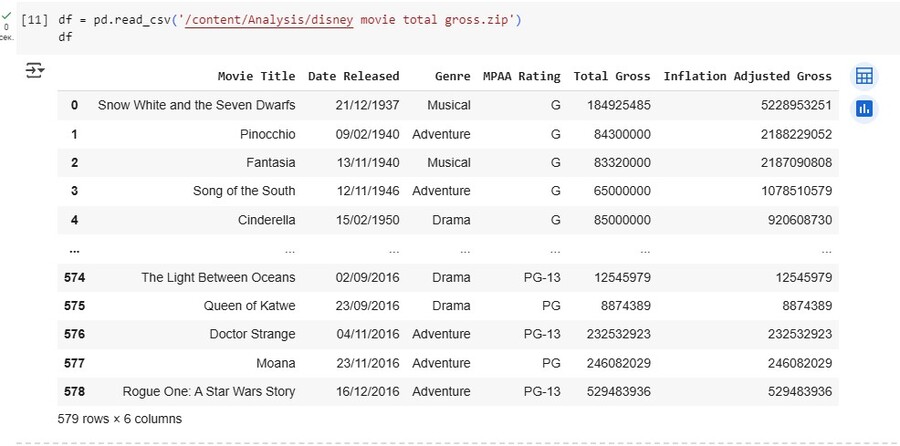The image size is (900, 446).
Task: Click the interactive table conversion icon
Action: point(864,76)
